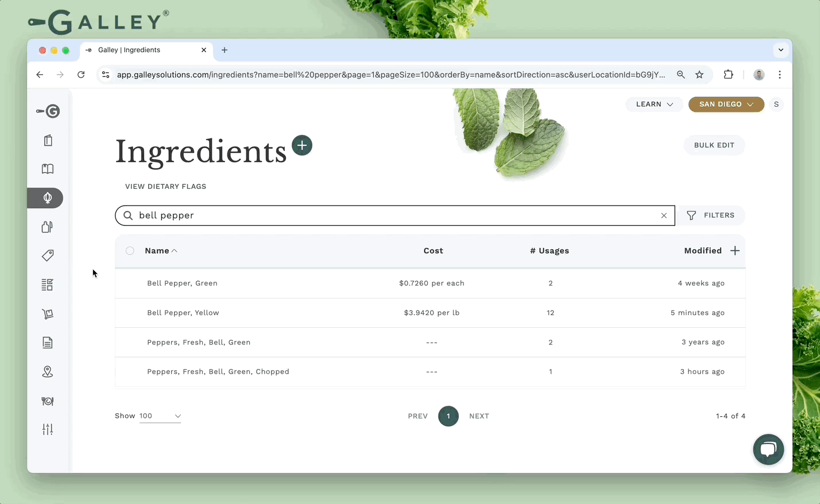Open a new browser tab
Screen dimensions: 820x504
click(x=225, y=50)
